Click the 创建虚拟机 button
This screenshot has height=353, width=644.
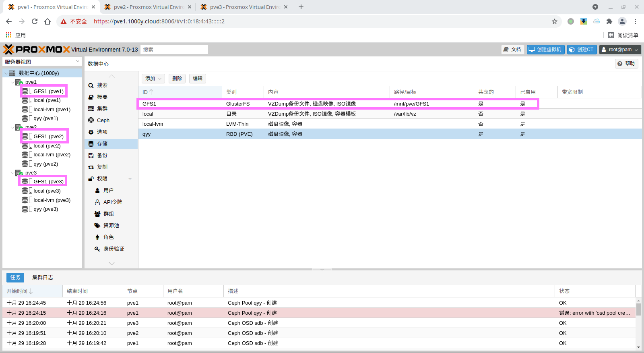(545, 50)
